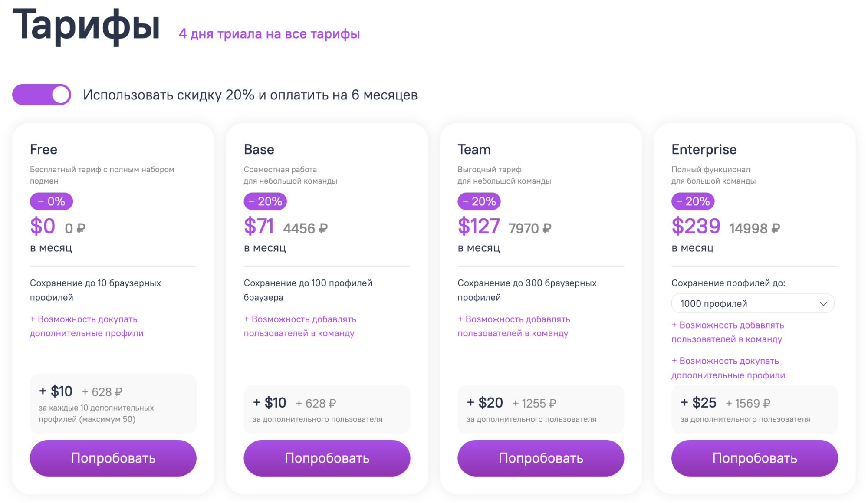Click the 4 дня триала link

[269, 33]
